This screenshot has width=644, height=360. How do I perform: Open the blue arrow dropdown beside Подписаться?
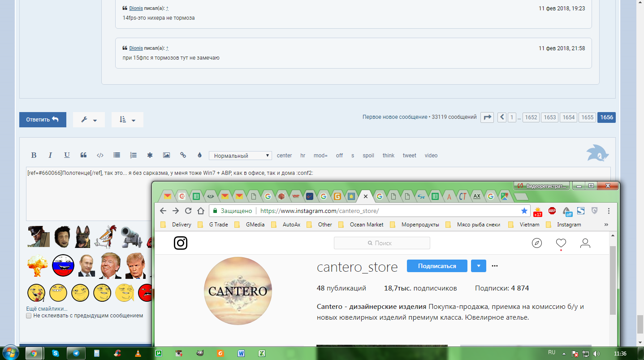point(478,266)
